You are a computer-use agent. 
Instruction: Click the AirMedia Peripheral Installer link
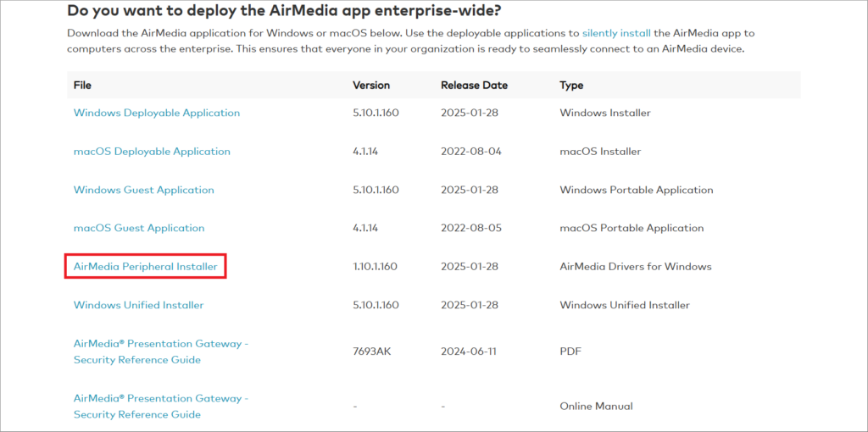(x=146, y=267)
